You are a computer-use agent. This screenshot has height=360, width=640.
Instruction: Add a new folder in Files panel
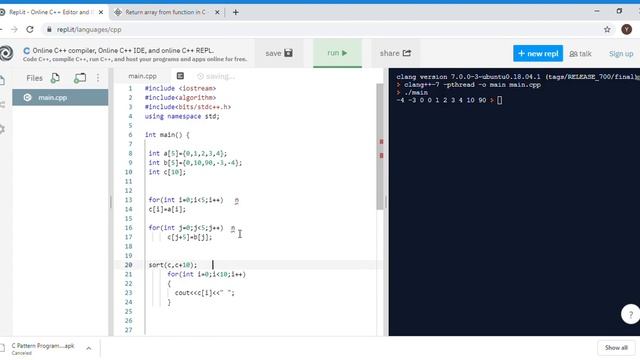80,78
